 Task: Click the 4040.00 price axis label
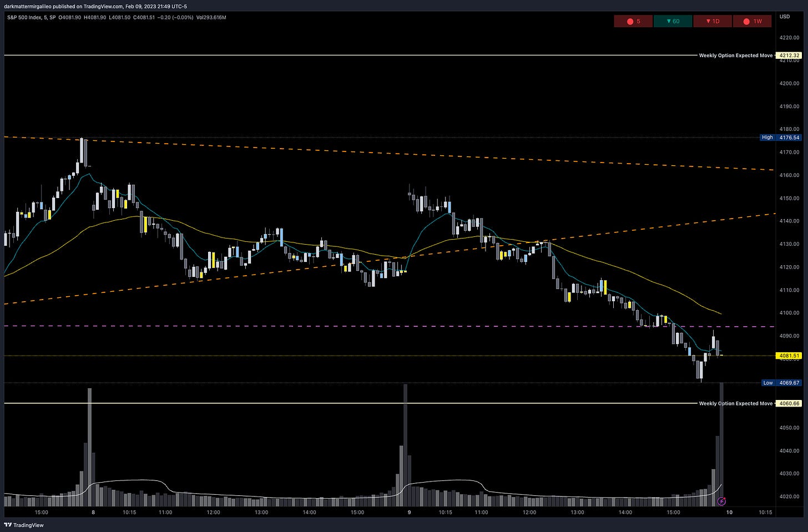(x=789, y=450)
